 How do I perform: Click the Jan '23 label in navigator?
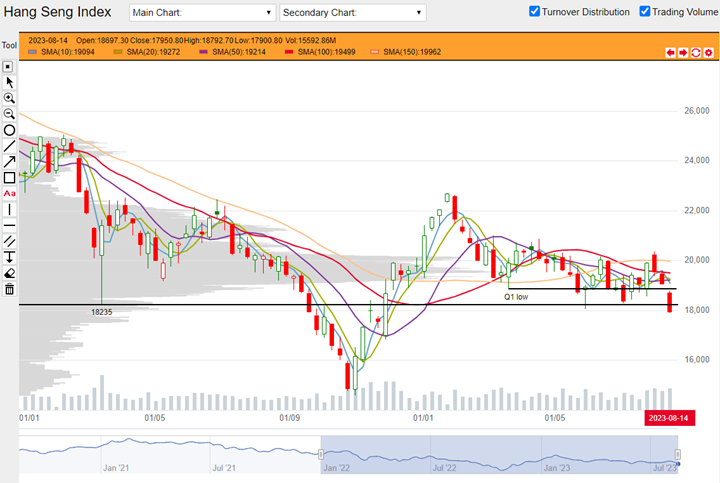coord(557,468)
